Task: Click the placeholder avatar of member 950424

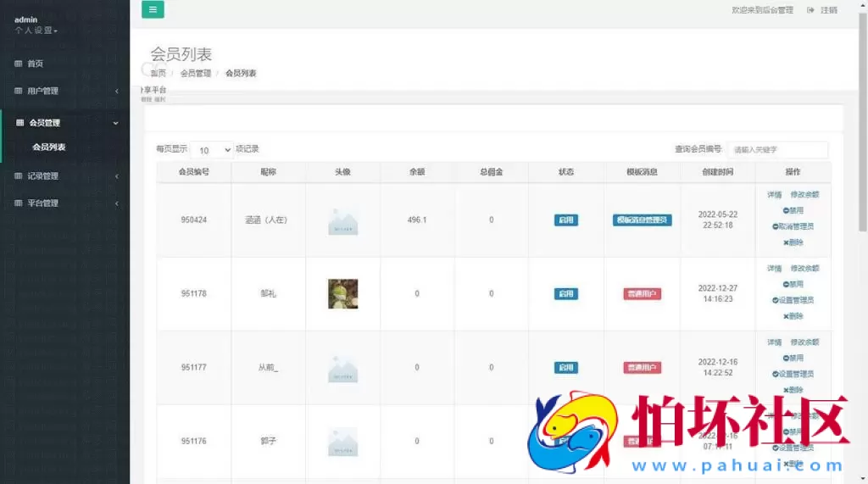Action: [x=343, y=220]
